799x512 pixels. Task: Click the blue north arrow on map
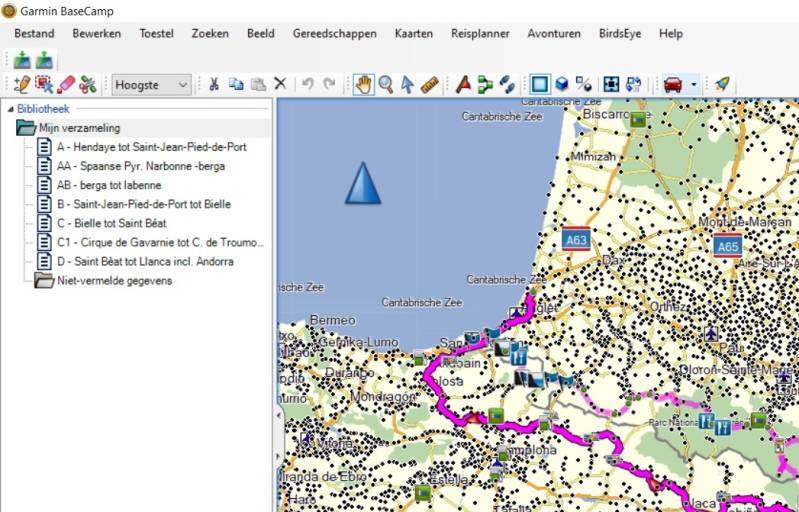(362, 183)
